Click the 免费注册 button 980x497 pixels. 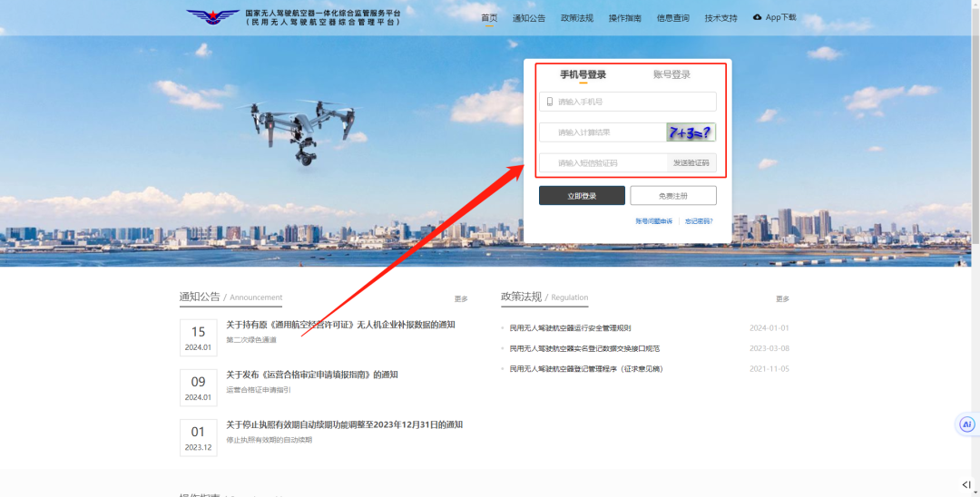pyautogui.click(x=673, y=196)
